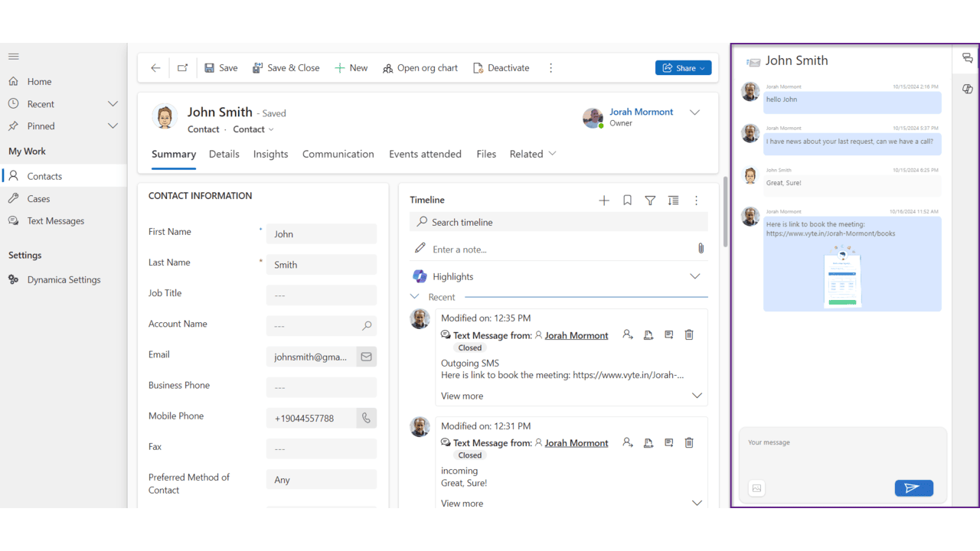Click the First Name field
The height and width of the screenshot is (551, 980).
coord(322,234)
